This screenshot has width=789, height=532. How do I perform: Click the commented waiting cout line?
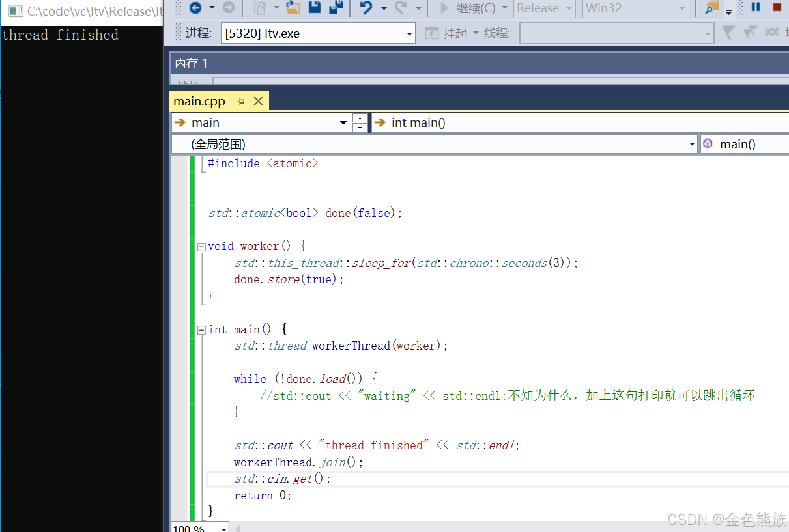(x=507, y=395)
